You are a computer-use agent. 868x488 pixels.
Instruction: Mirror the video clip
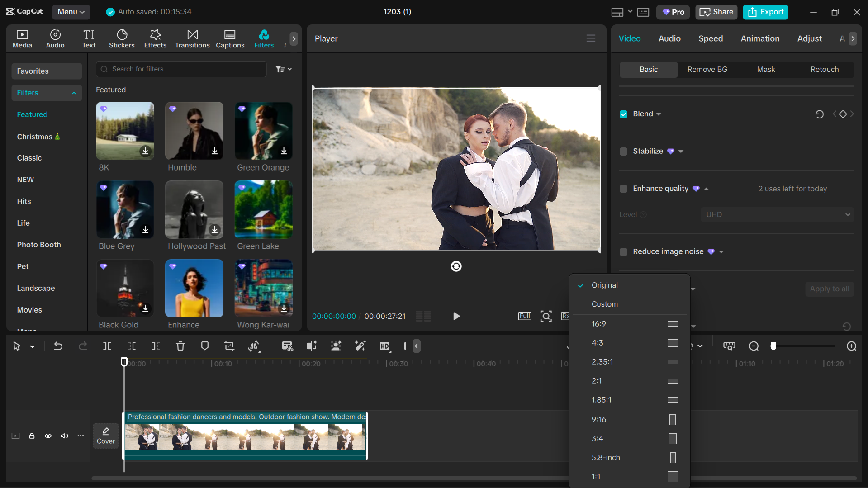point(254,346)
